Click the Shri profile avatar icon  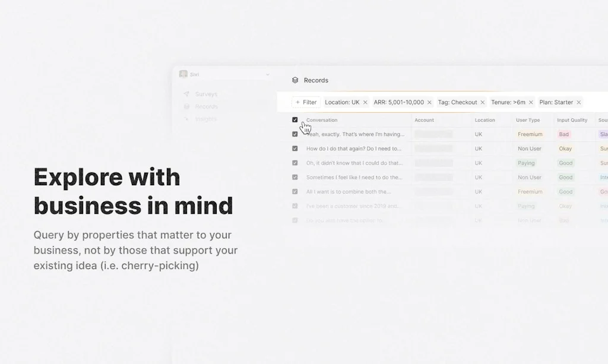(184, 74)
